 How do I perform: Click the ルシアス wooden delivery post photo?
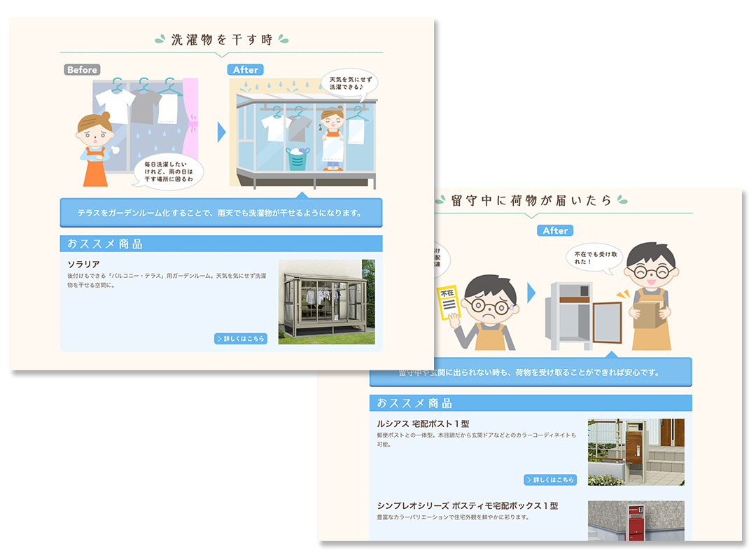[636, 452]
